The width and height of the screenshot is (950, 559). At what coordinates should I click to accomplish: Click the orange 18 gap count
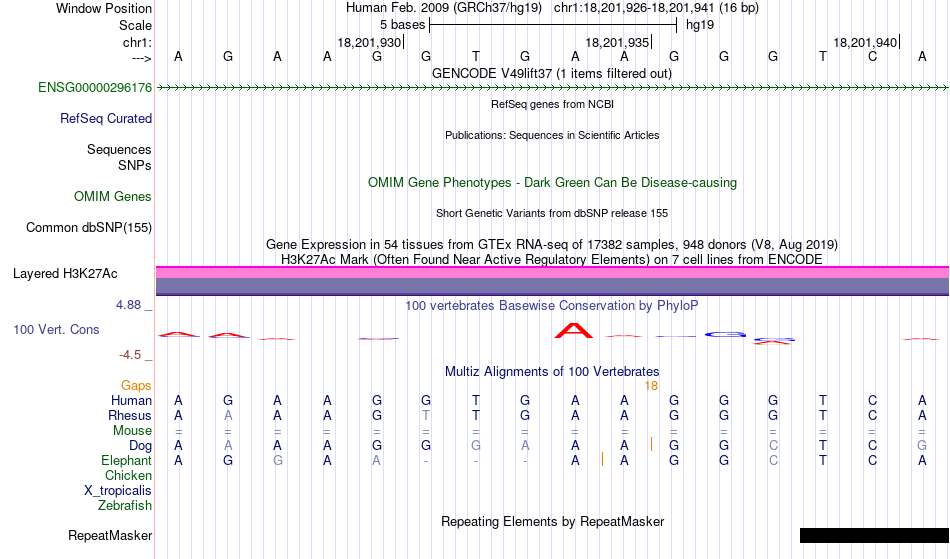pyautogui.click(x=651, y=386)
